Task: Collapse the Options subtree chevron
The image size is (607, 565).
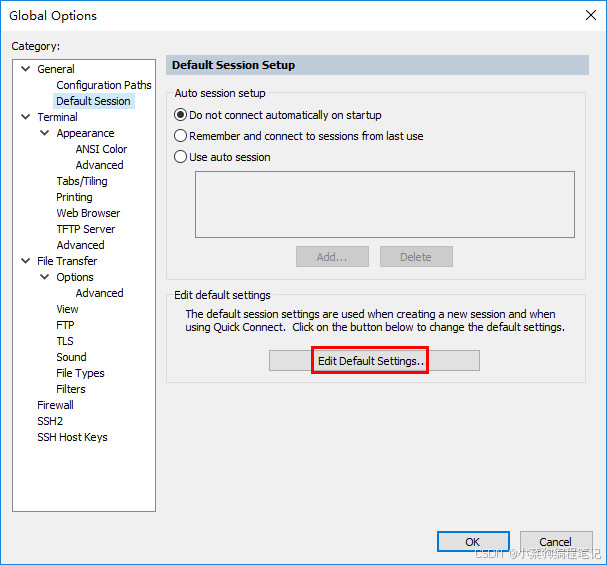Action: coord(45,277)
